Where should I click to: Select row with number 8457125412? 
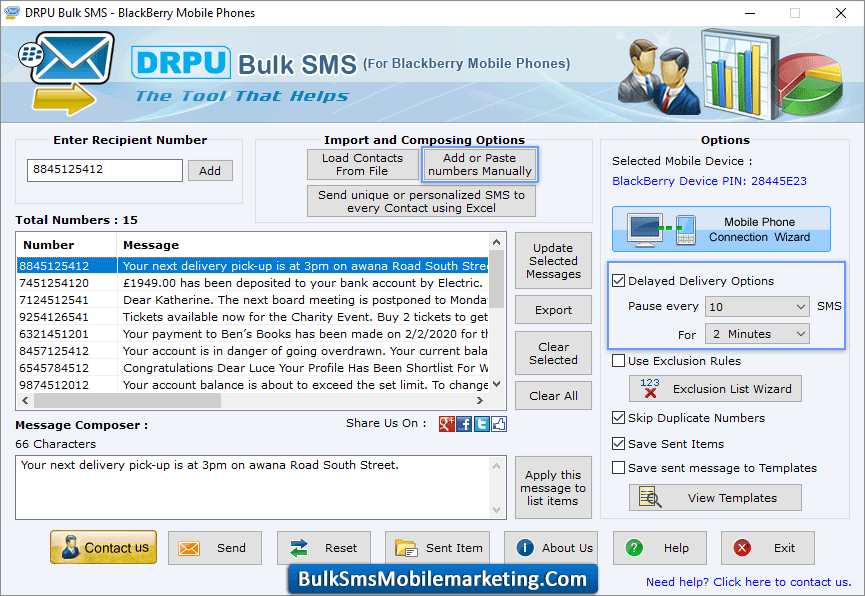click(253, 351)
